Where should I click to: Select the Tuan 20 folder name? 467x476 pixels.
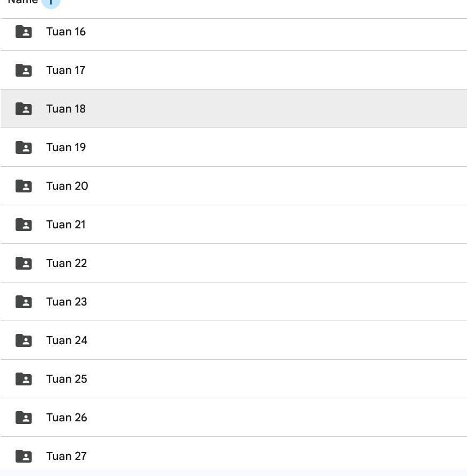[x=67, y=186]
